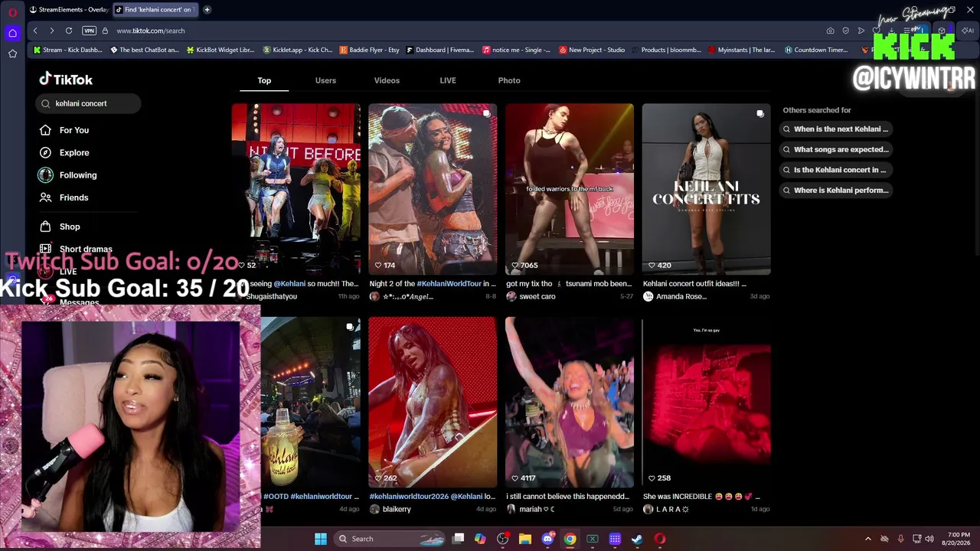Screen dimensions: 980x551
Task: Open Countdown Timer bookmark
Action: coord(816,50)
